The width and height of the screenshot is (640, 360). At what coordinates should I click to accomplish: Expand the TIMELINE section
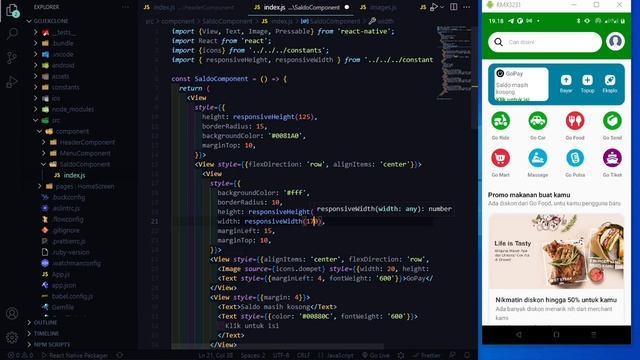[46, 333]
